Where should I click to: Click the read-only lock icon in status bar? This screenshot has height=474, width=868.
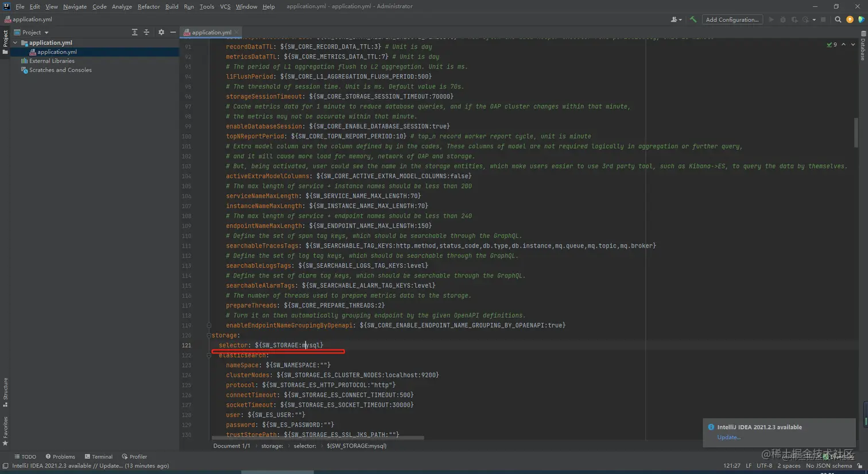point(860,466)
